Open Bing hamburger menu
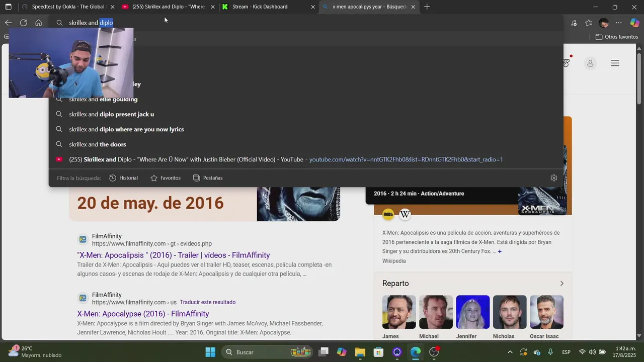 [615, 63]
